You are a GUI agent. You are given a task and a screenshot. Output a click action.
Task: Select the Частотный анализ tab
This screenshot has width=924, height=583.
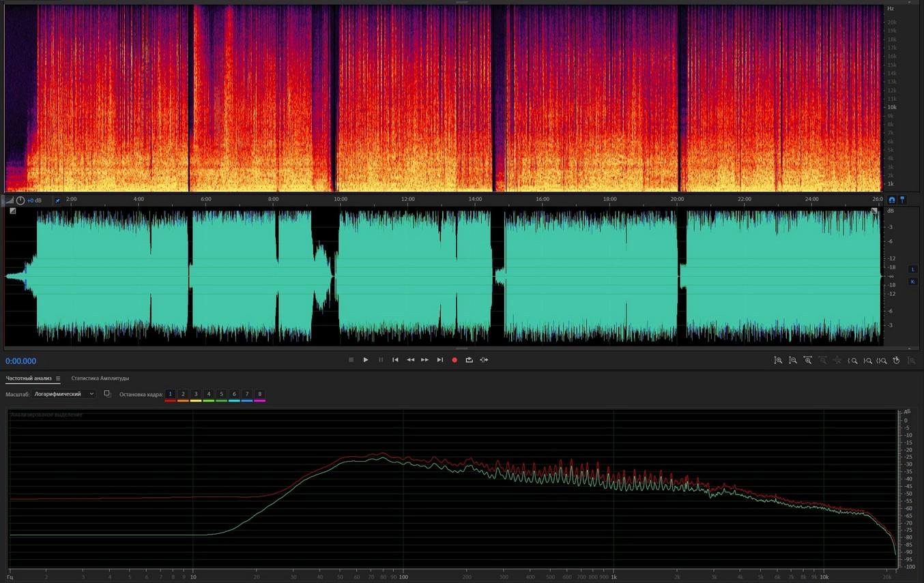[29, 378]
